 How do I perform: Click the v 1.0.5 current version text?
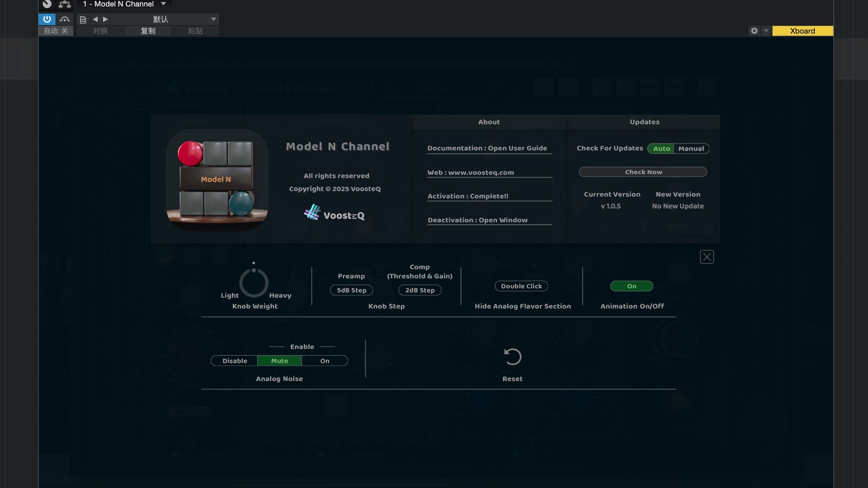[611, 206]
